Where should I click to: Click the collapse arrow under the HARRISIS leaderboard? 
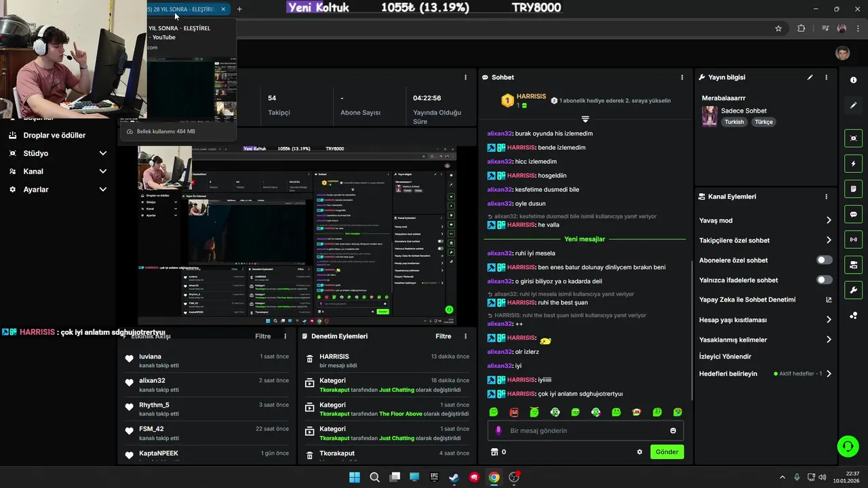[585, 119]
